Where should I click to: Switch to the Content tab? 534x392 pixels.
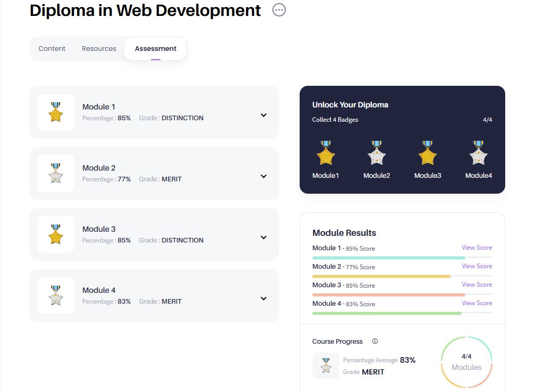click(x=51, y=48)
